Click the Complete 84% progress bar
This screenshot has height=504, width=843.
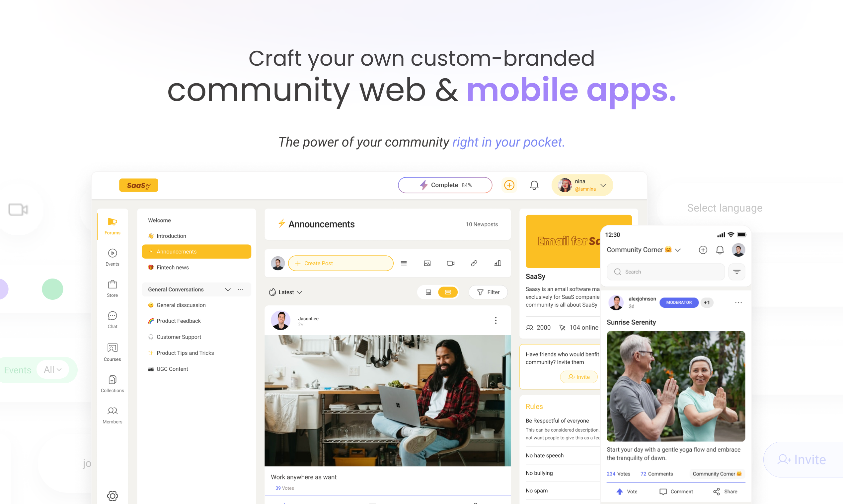(x=445, y=185)
